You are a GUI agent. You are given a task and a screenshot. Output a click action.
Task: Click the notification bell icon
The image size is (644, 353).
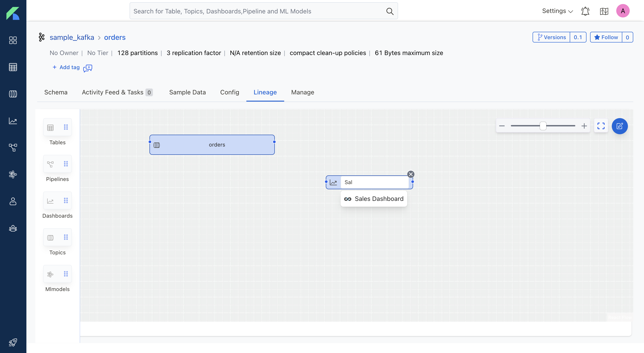[585, 11]
